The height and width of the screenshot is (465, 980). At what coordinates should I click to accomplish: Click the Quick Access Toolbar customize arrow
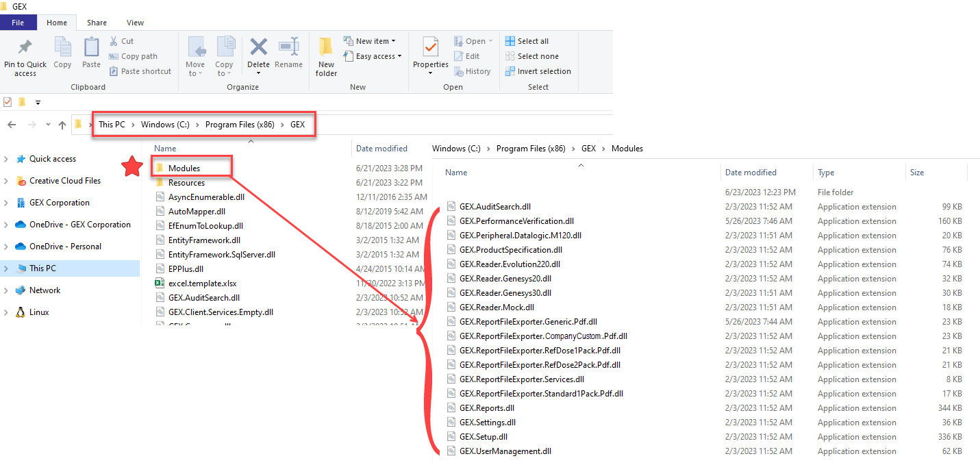pos(38,103)
